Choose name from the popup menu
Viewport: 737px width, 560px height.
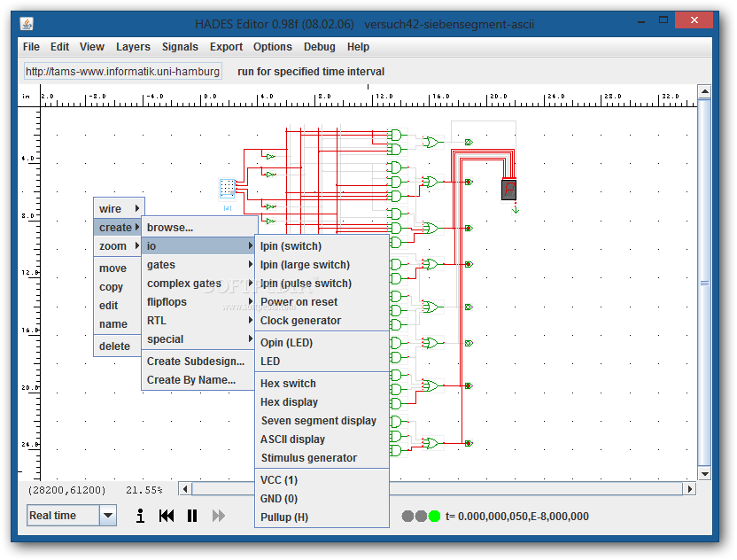pos(118,324)
